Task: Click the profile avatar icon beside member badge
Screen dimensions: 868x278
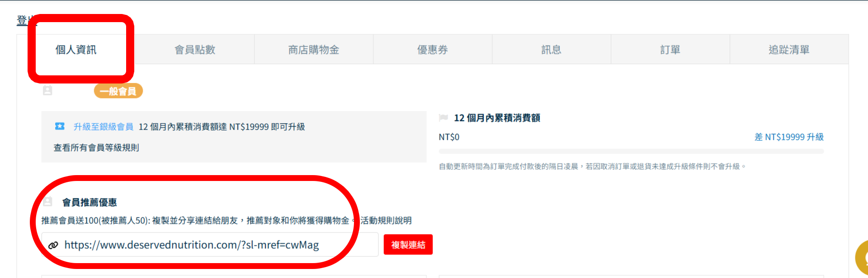Action: coord(47,91)
